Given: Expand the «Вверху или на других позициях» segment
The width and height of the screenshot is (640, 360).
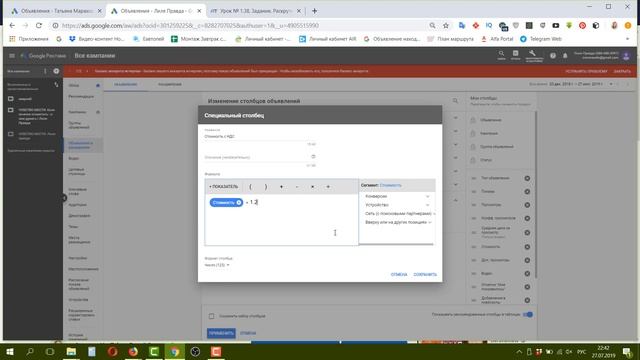Looking at the screenshot, I should (398, 222).
